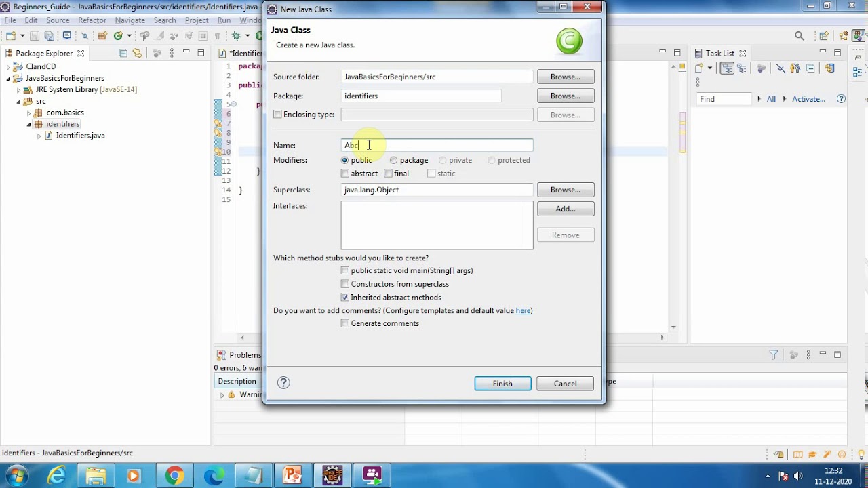868x488 pixels.
Task: Click Synchronize Changed icon in Task List
Action: point(829,68)
